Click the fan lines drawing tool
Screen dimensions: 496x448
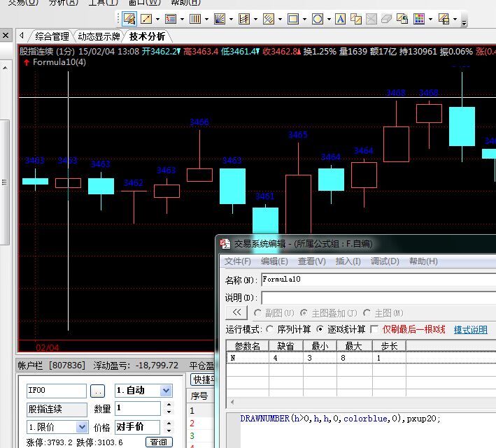pyautogui.click(x=220, y=19)
